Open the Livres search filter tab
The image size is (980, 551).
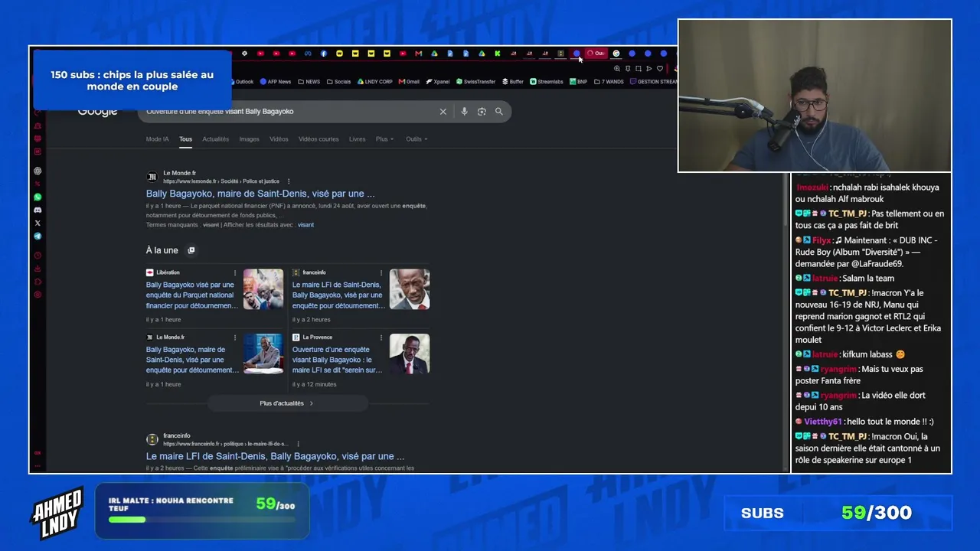pos(358,139)
